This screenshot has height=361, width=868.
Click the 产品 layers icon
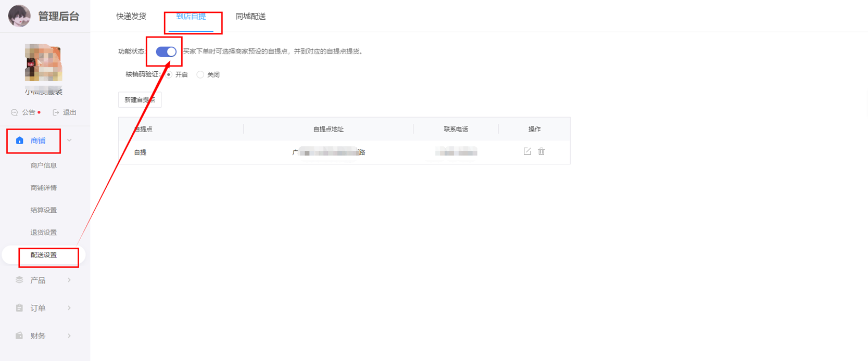coord(19,280)
